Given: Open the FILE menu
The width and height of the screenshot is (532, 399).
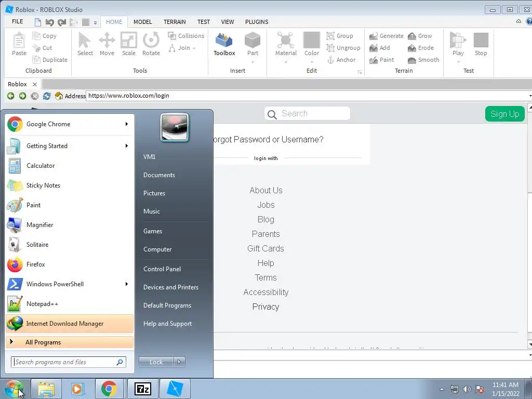Looking at the screenshot, I should [17, 21].
